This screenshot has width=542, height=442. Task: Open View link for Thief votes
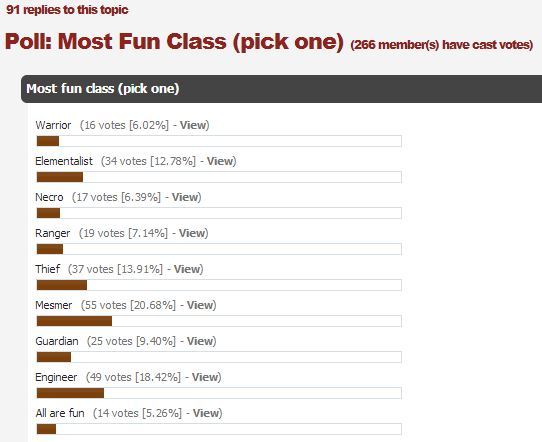tap(187, 269)
